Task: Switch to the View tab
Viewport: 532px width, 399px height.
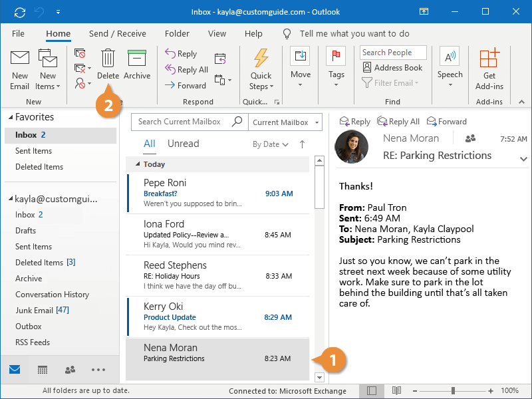Action: [217, 34]
